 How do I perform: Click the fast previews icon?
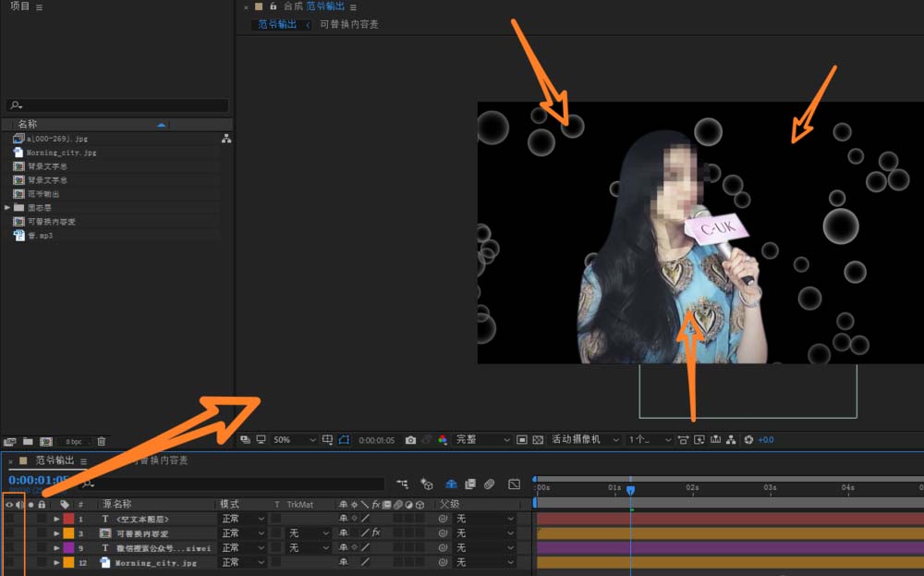click(x=699, y=440)
